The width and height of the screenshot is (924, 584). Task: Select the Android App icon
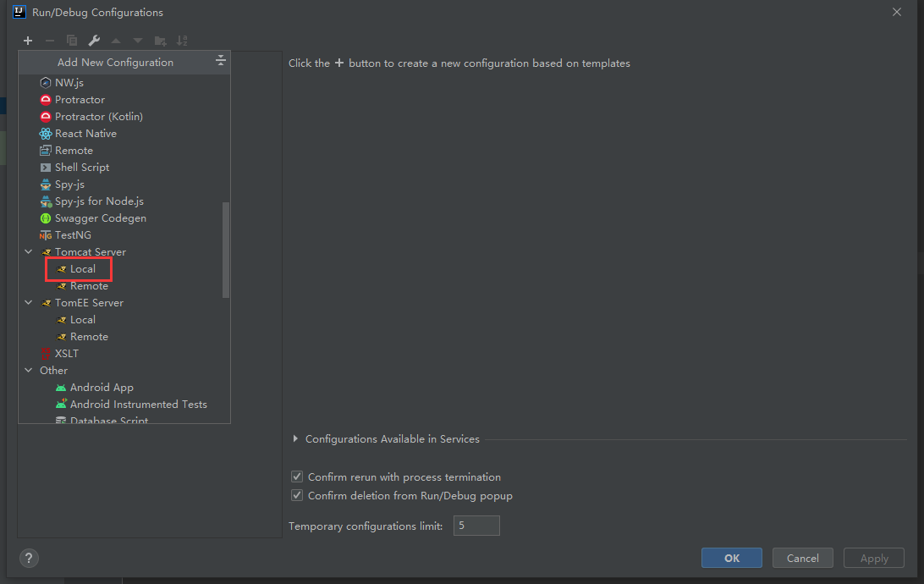pyautogui.click(x=61, y=388)
